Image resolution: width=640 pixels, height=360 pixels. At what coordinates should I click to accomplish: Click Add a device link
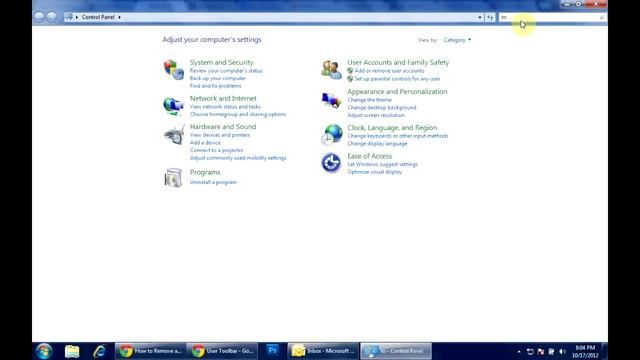pyautogui.click(x=205, y=142)
